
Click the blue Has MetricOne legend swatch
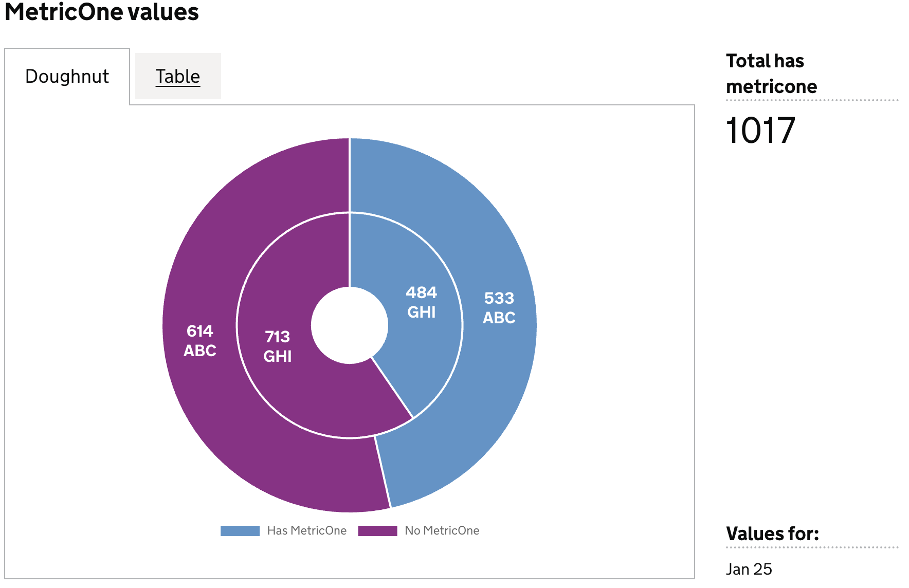[240, 531]
